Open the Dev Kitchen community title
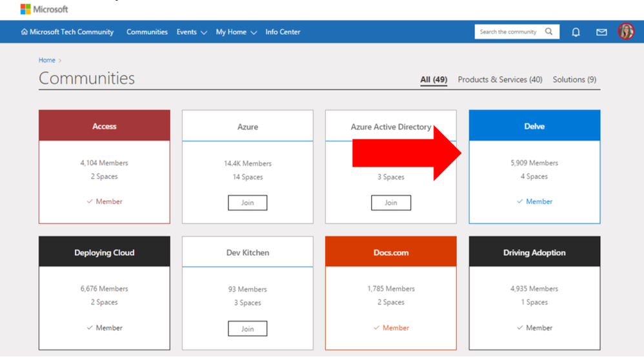Screen dimensions: 644x357 click(x=248, y=252)
